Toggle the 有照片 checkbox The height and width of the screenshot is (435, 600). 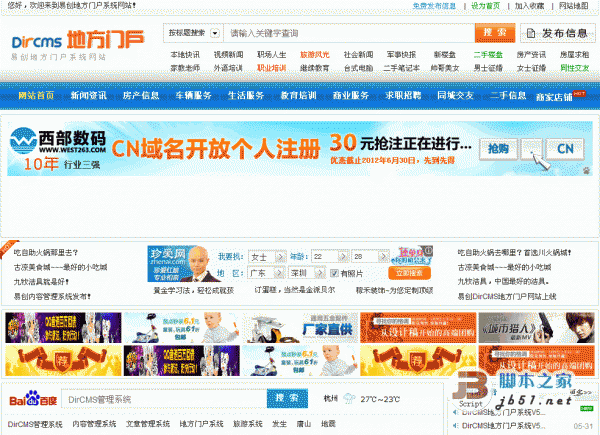click(x=334, y=273)
